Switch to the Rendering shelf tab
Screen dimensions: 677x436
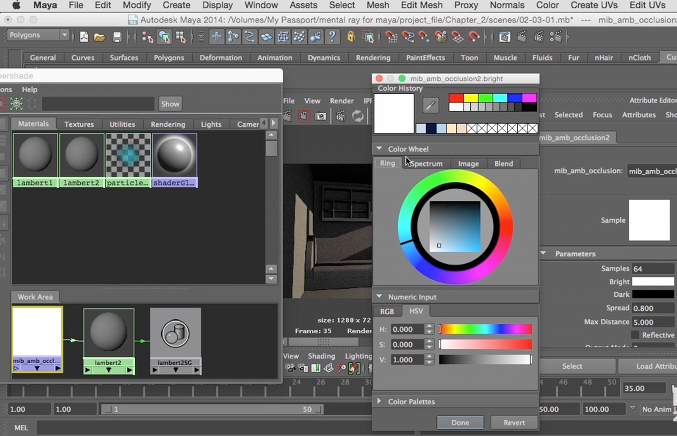pos(373,57)
